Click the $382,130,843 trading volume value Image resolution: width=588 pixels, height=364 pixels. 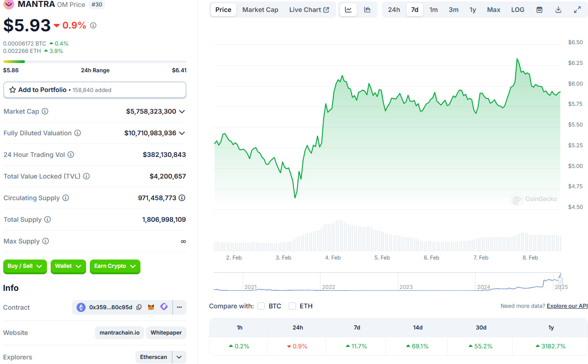pyautogui.click(x=164, y=155)
